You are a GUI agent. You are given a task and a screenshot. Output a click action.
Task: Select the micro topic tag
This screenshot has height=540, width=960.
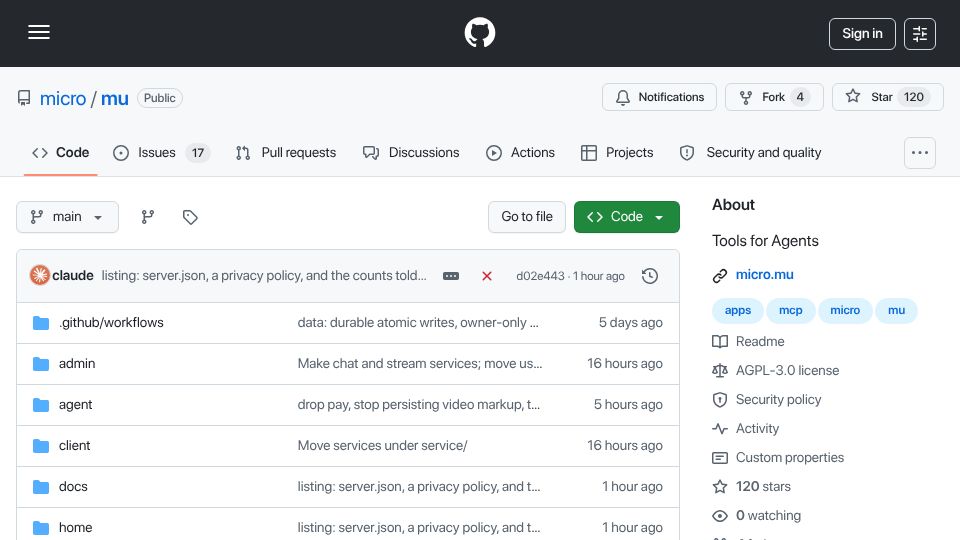click(x=845, y=310)
